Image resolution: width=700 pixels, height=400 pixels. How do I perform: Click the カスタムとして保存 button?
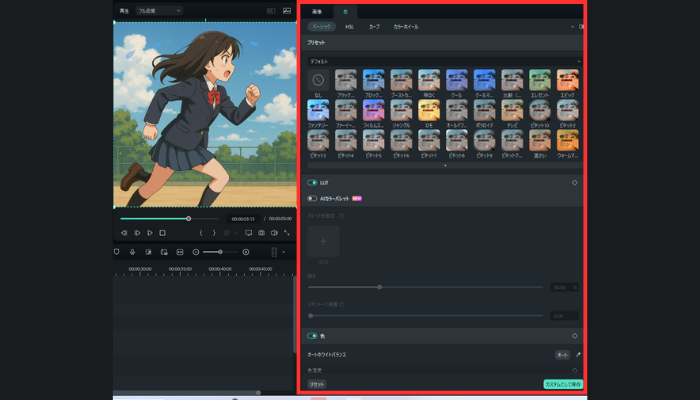pos(563,384)
